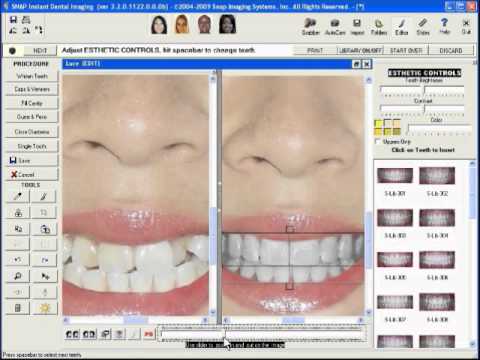Open the Grabber tool in top toolbar
The image size is (480, 360).
pos(311,27)
